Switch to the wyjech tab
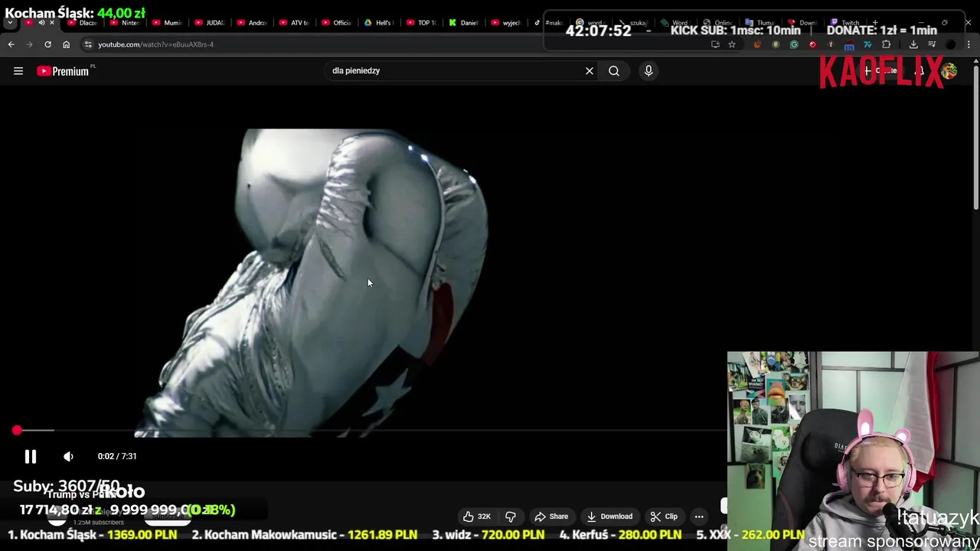980x551 pixels. (505, 23)
